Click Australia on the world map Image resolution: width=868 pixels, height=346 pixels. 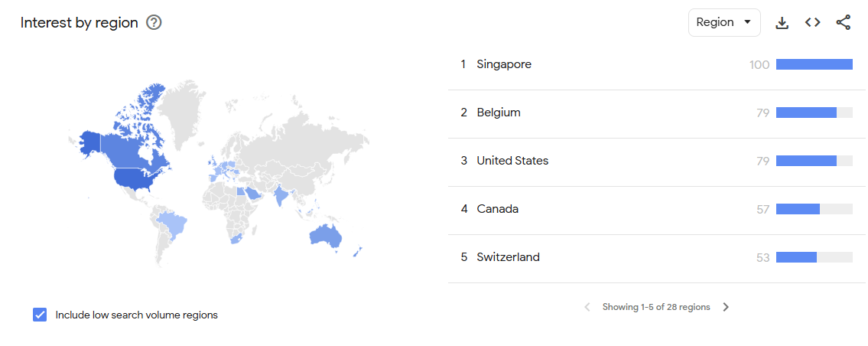326,236
